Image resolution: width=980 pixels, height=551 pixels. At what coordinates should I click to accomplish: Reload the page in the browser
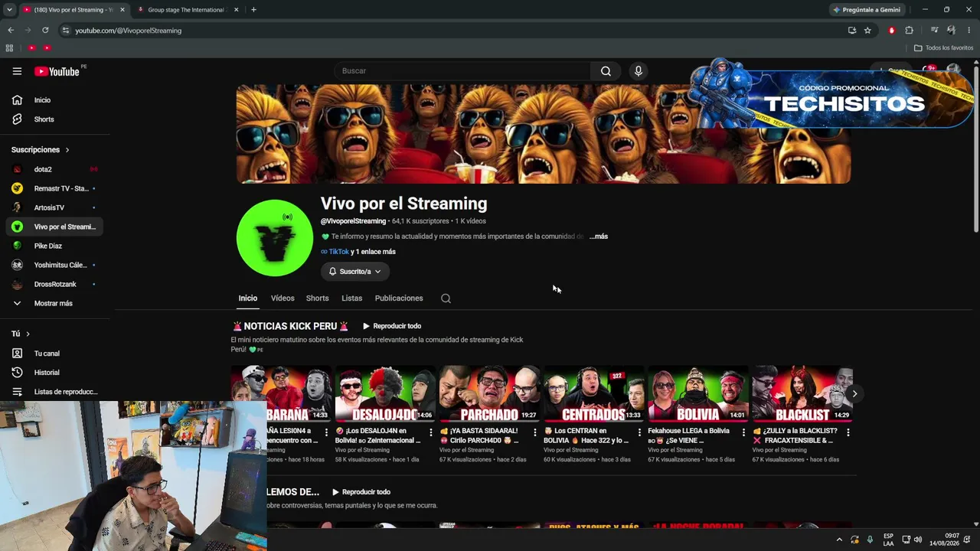tap(45, 31)
